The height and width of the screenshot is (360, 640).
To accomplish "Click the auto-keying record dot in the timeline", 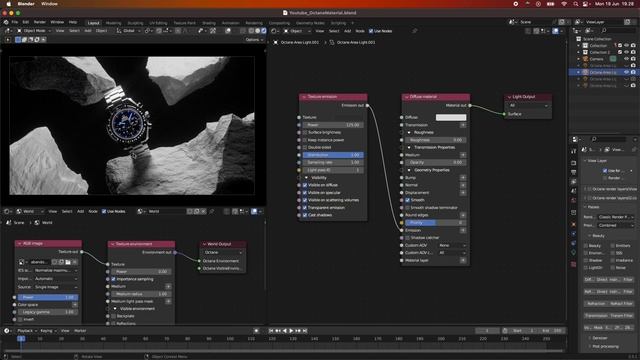I will (256, 331).
